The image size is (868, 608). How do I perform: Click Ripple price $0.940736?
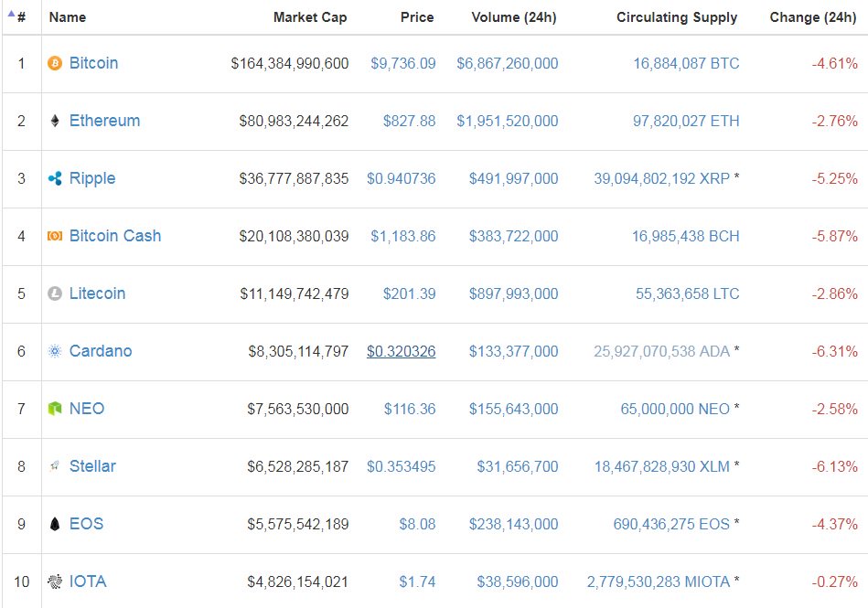tap(402, 178)
